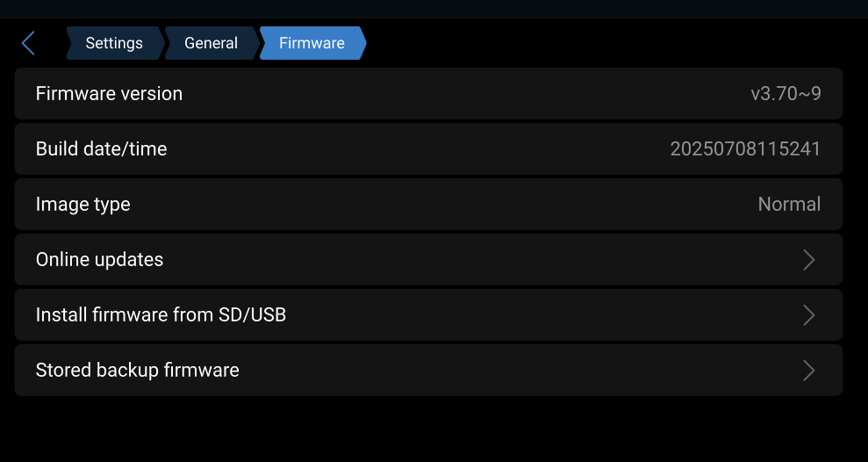Click the Stored backup firmware label
Screen dimensions: 868x462
[x=137, y=371]
